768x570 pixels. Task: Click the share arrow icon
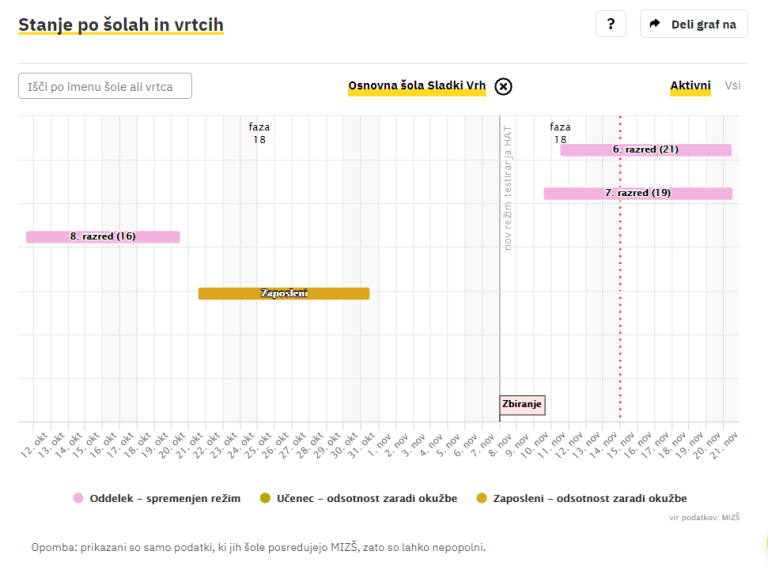coord(655,24)
